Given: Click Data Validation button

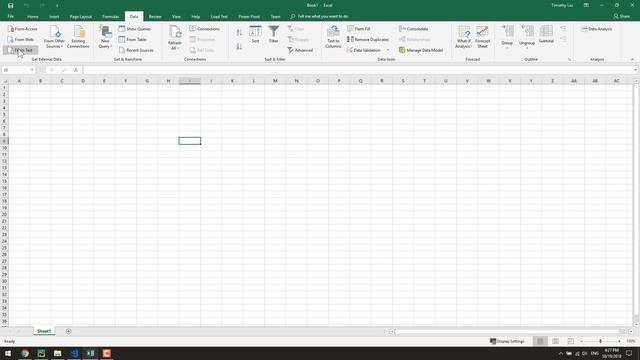Looking at the screenshot, I should click(364, 50).
